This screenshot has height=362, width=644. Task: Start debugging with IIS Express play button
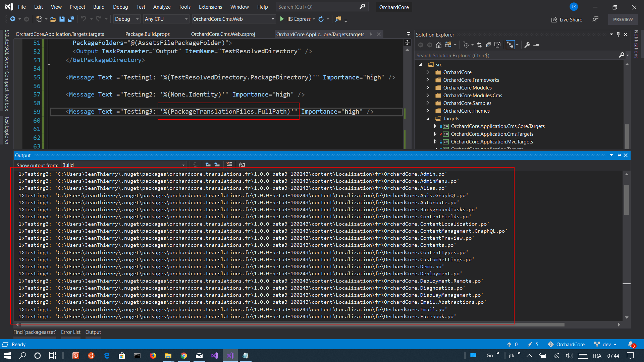pyautogui.click(x=282, y=19)
